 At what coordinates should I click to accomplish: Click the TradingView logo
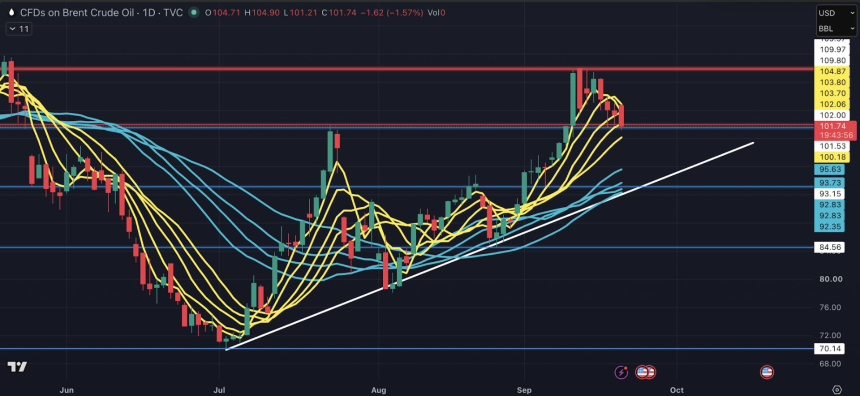coord(18,367)
